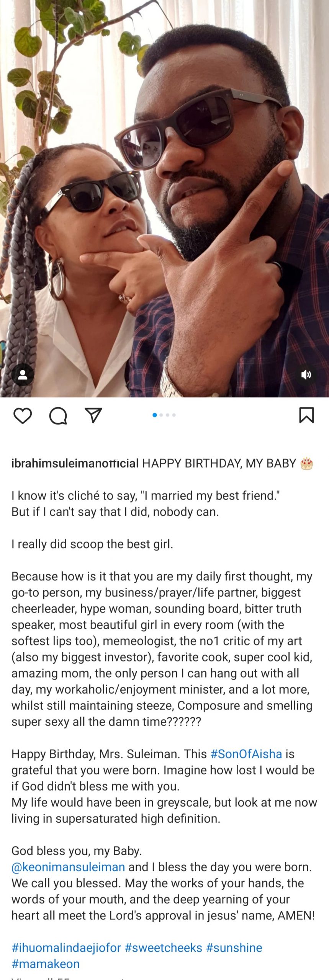Tap the couple's selfie photo
The image size is (329, 980).
[x=165, y=199]
